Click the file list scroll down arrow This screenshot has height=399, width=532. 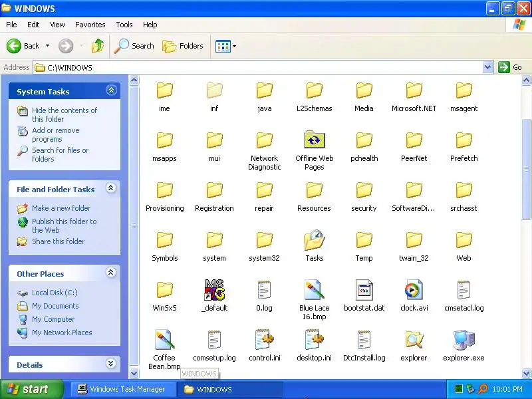pyautogui.click(x=526, y=373)
